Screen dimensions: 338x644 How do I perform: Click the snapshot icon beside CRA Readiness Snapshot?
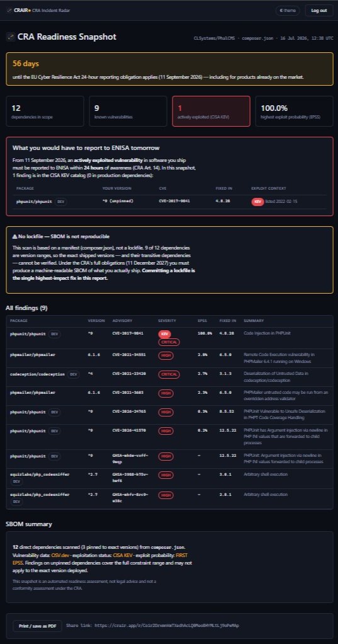click(x=11, y=37)
